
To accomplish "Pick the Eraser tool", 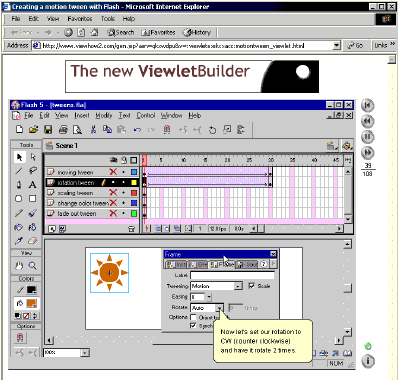I will click(32, 241).
